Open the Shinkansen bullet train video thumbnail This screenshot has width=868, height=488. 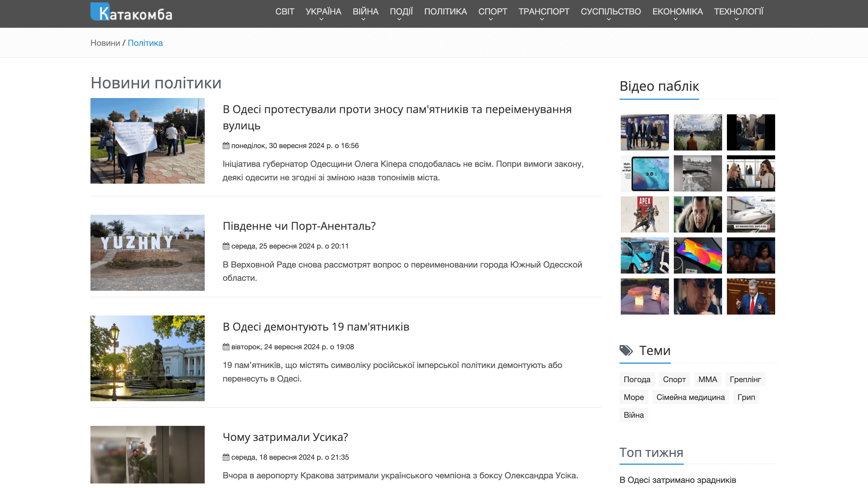tap(751, 214)
